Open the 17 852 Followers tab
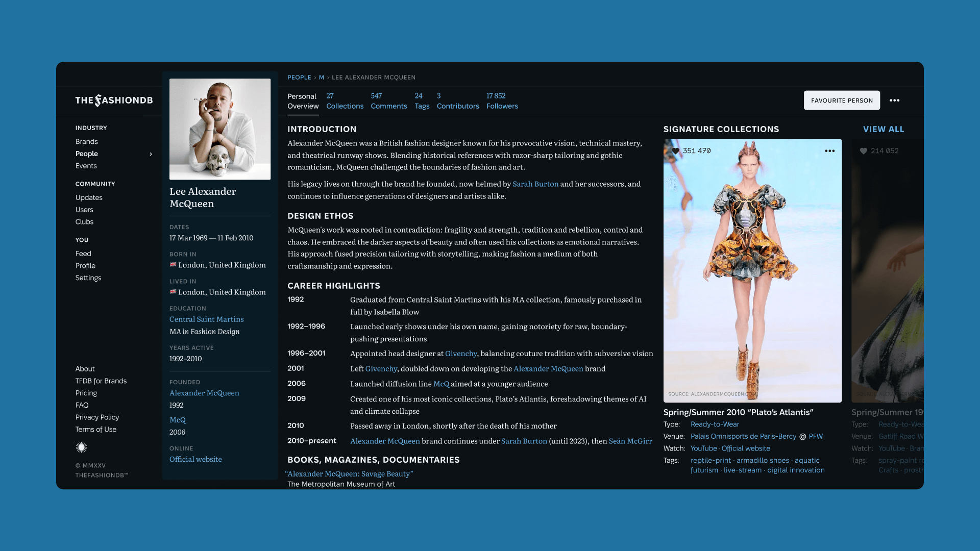This screenshot has height=551, width=980. coord(502,101)
